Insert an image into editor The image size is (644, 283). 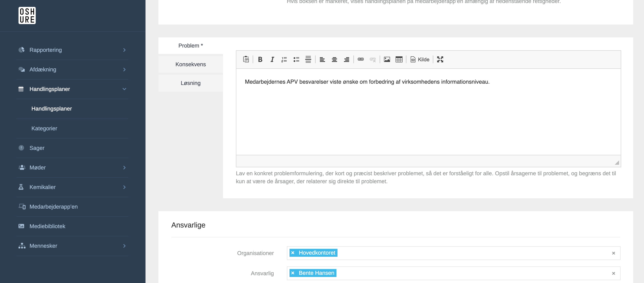click(x=387, y=59)
